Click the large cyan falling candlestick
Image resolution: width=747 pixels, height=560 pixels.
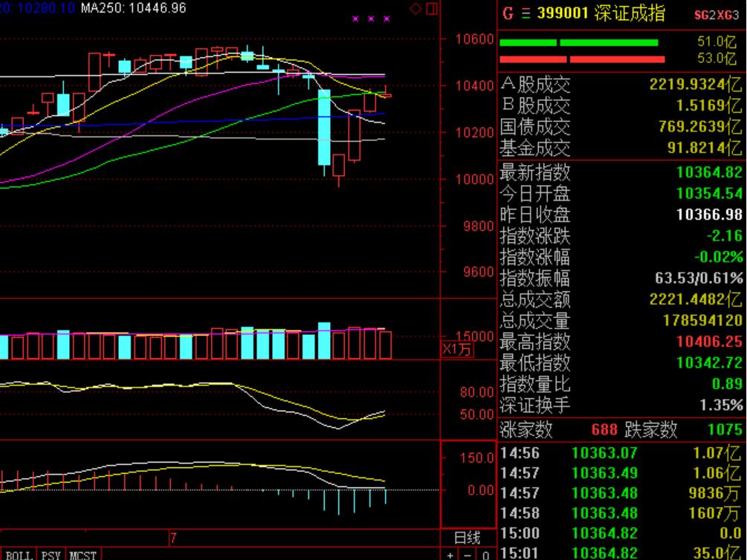324,127
